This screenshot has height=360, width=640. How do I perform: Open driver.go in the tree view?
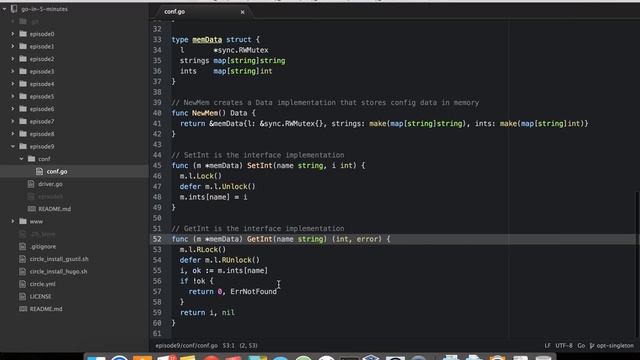(x=50, y=184)
